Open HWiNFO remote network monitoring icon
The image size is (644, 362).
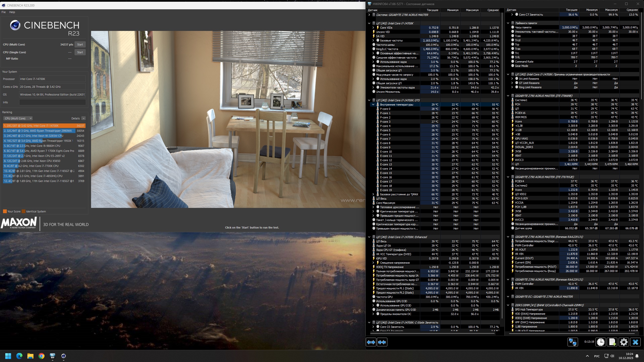pyautogui.click(x=573, y=342)
